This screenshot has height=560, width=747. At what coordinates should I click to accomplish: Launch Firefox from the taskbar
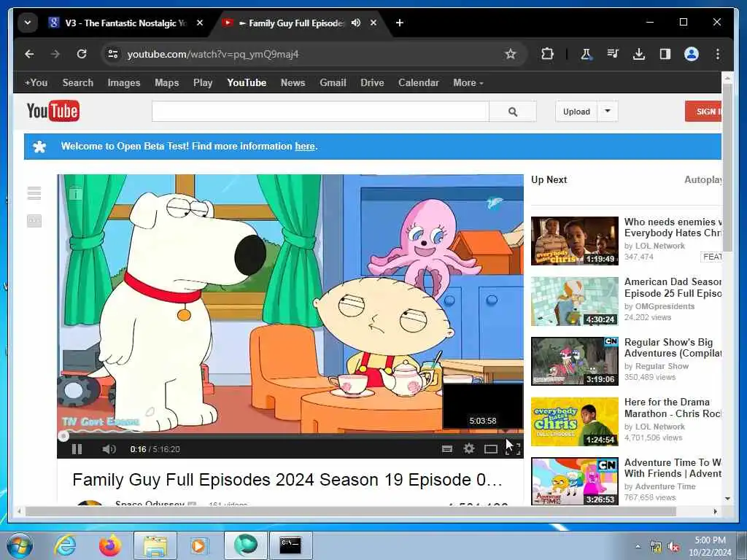tap(110, 545)
